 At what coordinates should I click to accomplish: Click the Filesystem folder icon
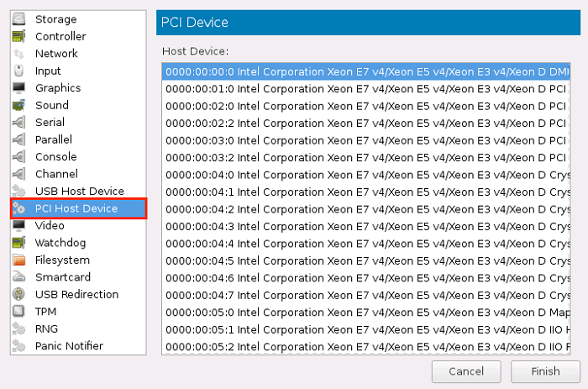click(x=18, y=260)
